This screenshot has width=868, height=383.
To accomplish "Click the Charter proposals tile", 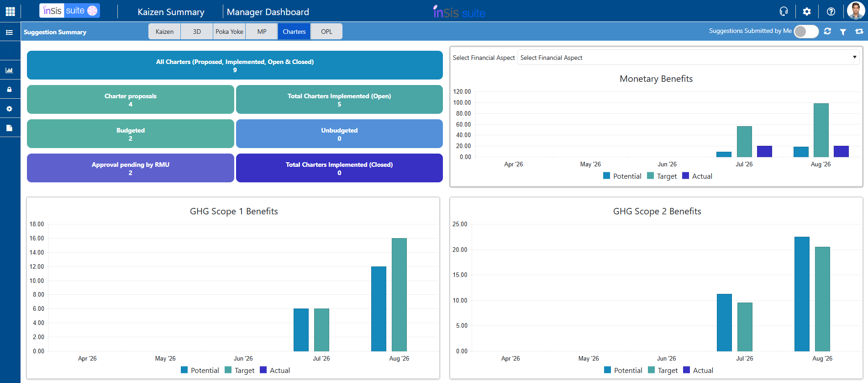I will [131, 100].
